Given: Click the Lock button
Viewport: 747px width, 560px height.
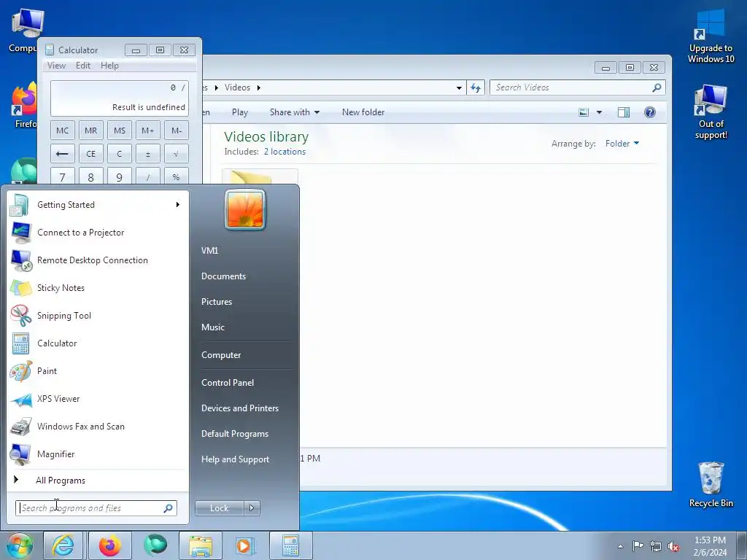Looking at the screenshot, I should [219, 508].
